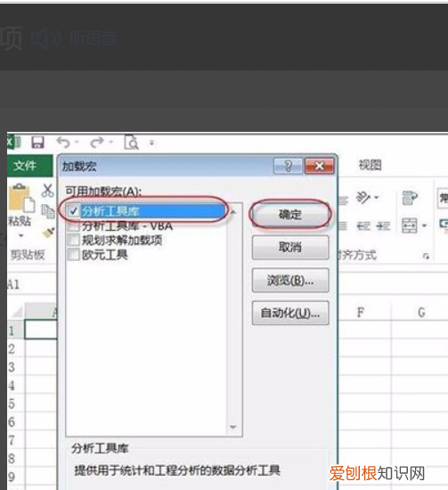The width and height of the screenshot is (448, 490).
Task: Enable the 规划求解加载项 checkbox
Action: pyautogui.click(x=74, y=241)
